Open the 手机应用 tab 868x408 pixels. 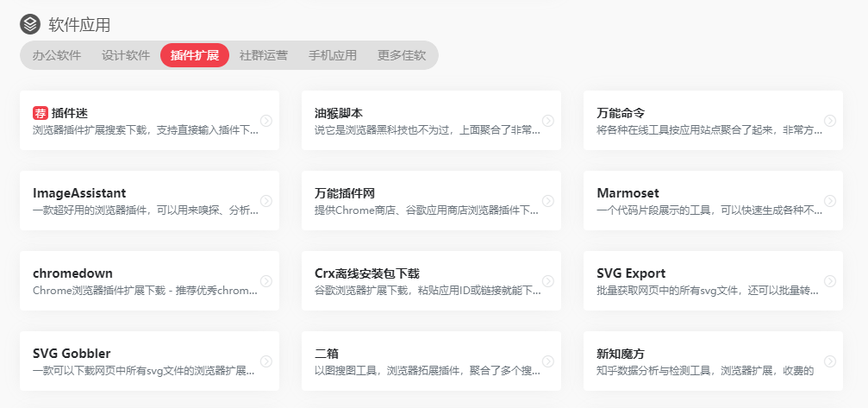pyautogui.click(x=333, y=55)
